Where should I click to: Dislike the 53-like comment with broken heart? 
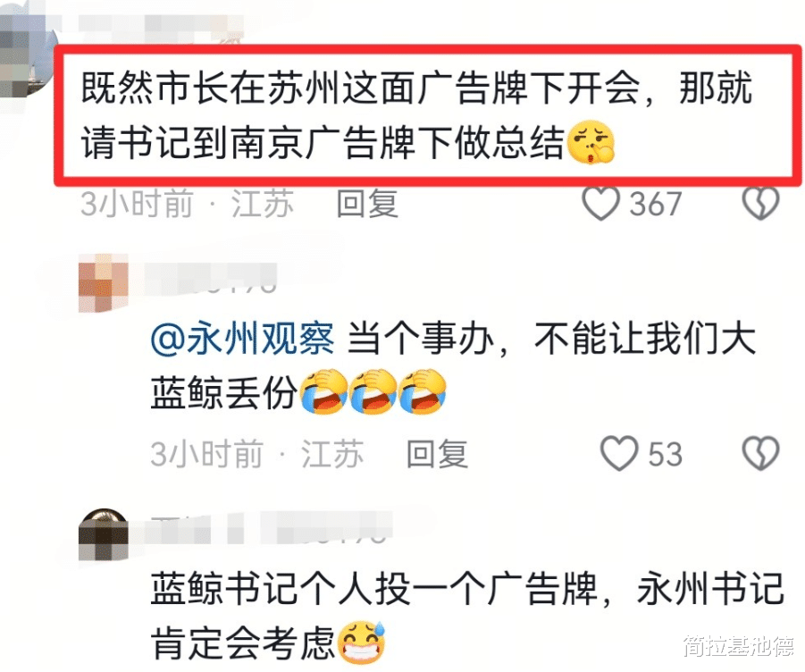(761, 453)
